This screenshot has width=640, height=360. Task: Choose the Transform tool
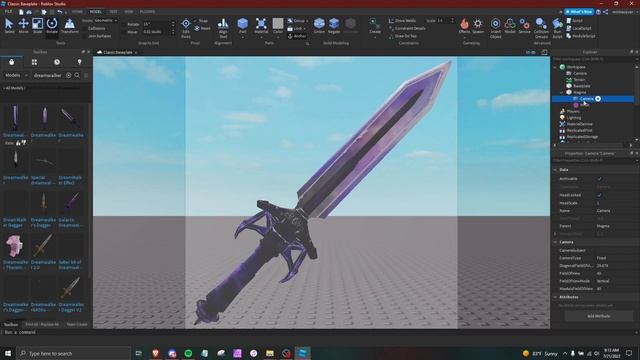click(x=69, y=25)
